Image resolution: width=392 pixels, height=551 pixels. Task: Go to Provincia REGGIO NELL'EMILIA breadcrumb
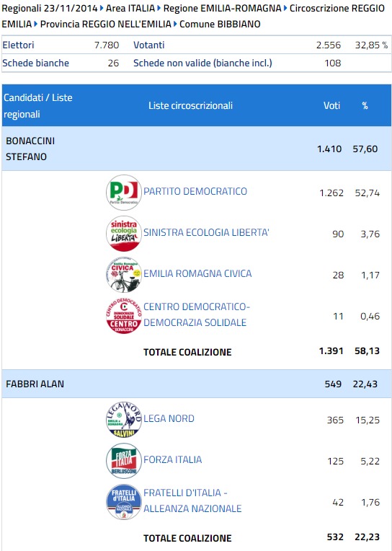(106, 25)
